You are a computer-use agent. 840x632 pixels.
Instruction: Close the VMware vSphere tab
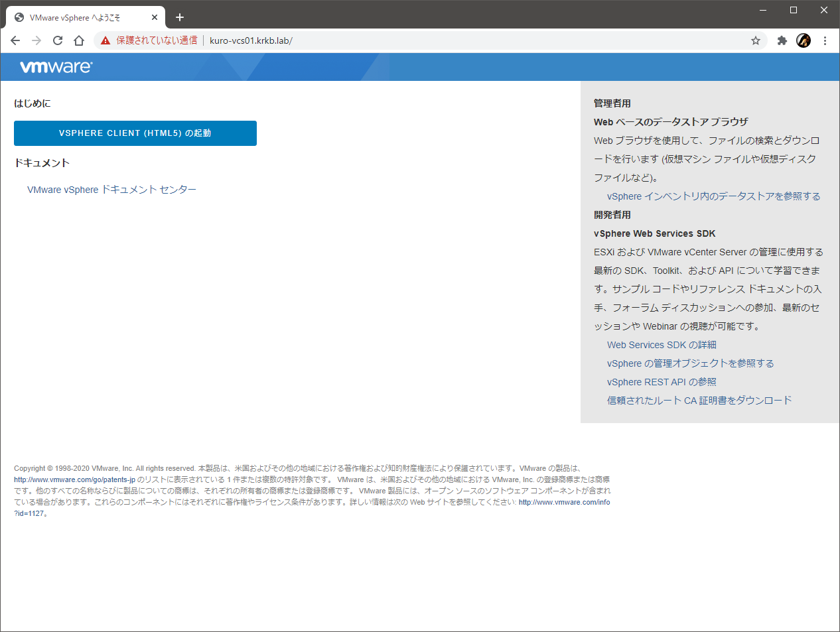[x=154, y=17]
